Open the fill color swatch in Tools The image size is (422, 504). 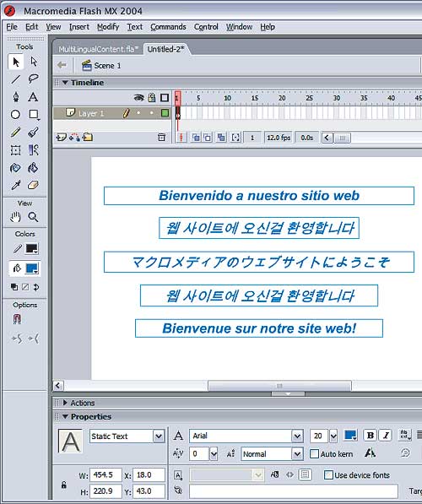coord(32,268)
